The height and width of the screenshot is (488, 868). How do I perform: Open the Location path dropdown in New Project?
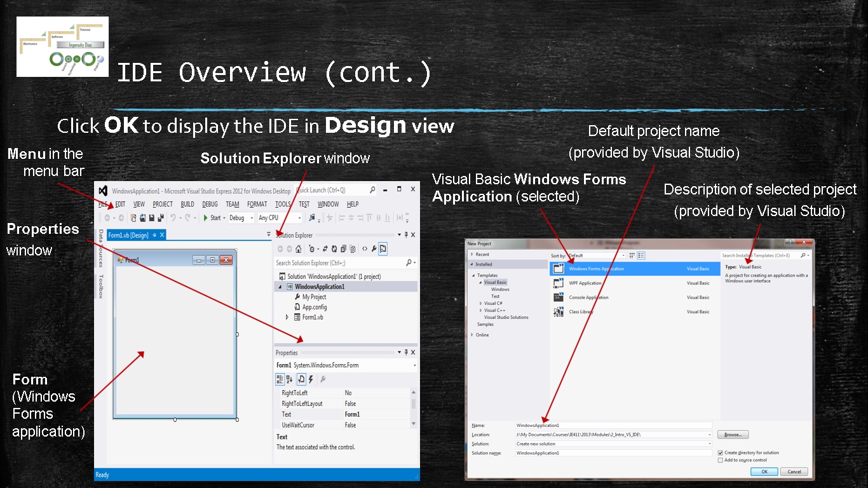point(710,435)
